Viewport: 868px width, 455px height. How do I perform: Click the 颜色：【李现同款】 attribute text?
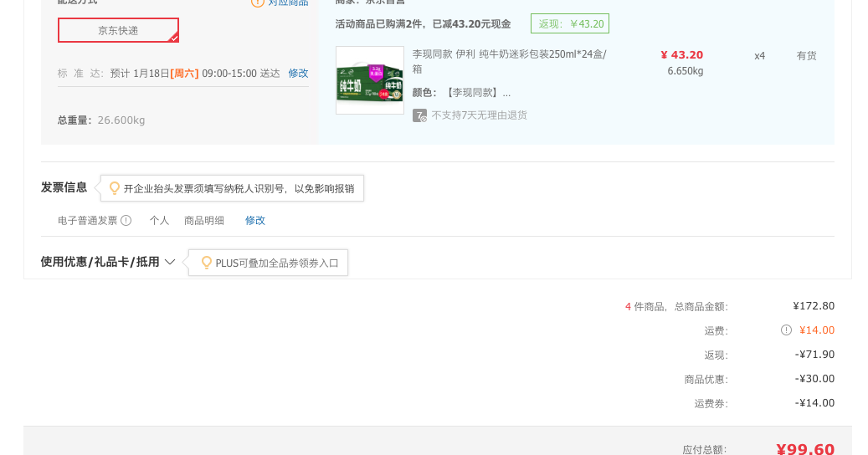(x=462, y=93)
